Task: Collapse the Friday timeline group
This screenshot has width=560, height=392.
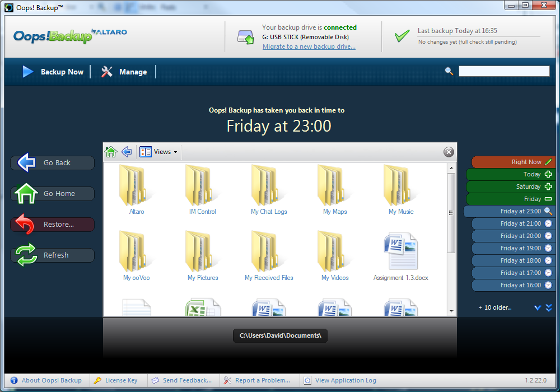Action: click(x=548, y=199)
